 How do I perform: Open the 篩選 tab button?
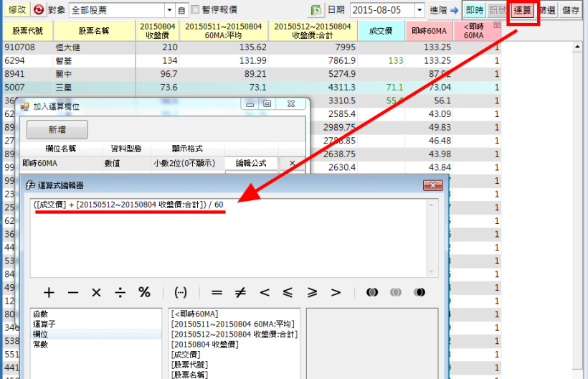[x=547, y=10]
